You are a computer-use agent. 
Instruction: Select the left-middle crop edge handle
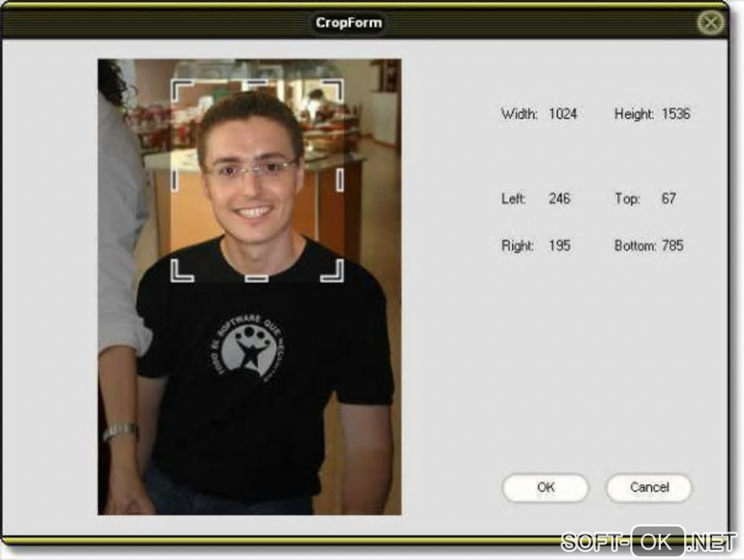[x=174, y=180]
